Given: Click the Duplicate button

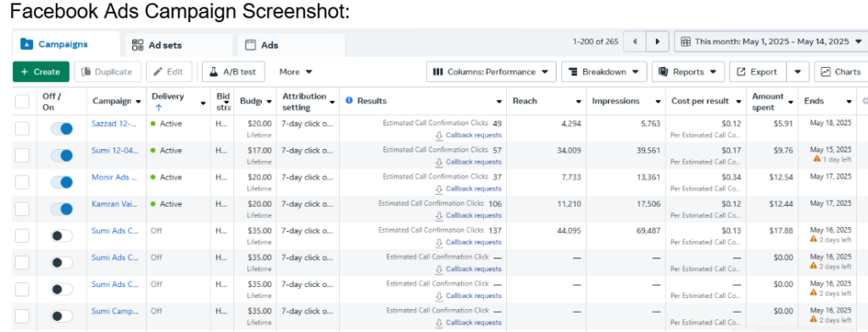Looking at the screenshot, I should point(108,72).
